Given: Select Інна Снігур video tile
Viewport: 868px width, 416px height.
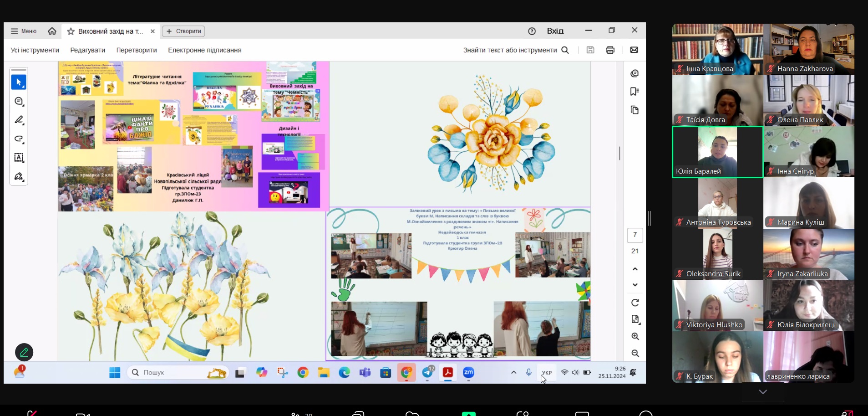Looking at the screenshot, I should point(809,152).
